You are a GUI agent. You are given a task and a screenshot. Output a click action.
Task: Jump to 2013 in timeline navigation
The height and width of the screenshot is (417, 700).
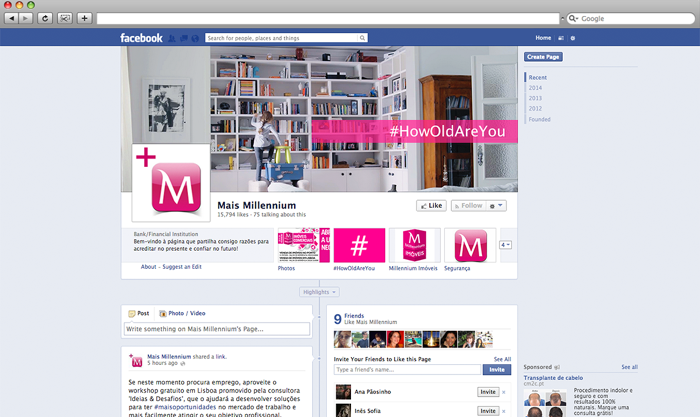[x=535, y=98]
